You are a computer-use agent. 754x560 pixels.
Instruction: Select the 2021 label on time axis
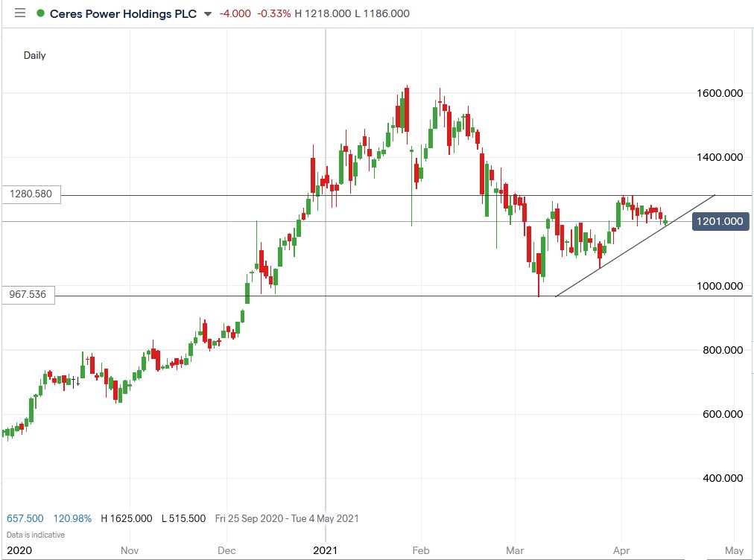coord(326,551)
